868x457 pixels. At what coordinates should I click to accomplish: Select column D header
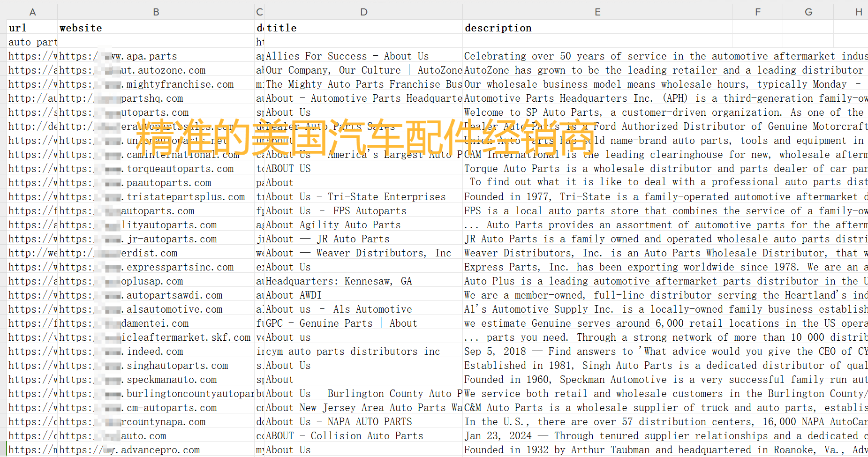click(364, 12)
